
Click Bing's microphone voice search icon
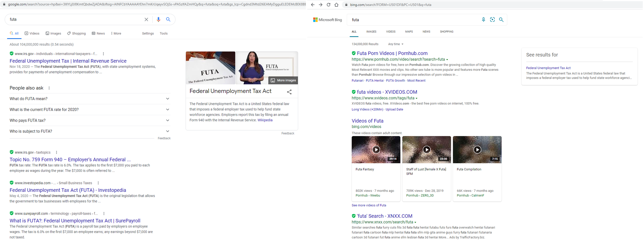483,20
